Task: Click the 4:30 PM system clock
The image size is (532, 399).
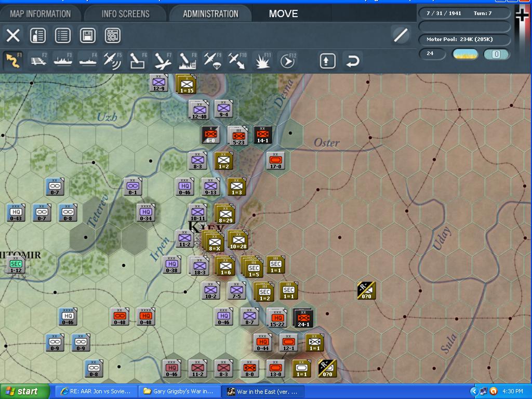Action: click(x=513, y=392)
